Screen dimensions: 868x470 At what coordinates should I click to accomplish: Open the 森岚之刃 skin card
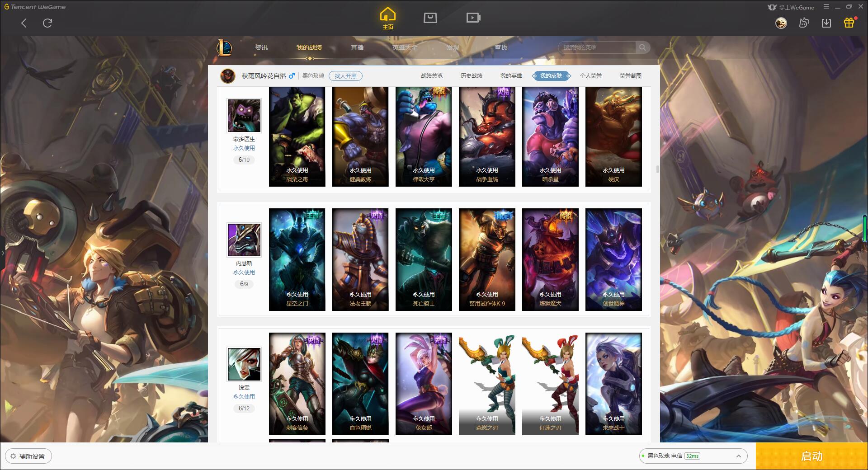tap(487, 384)
